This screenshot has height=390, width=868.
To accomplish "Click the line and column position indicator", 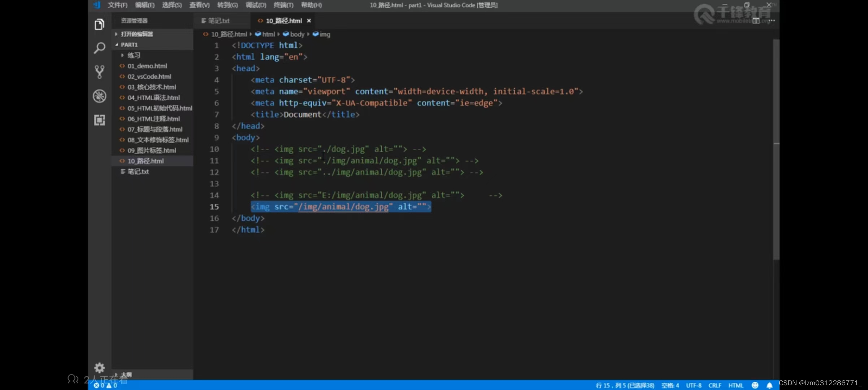I will (x=625, y=385).
